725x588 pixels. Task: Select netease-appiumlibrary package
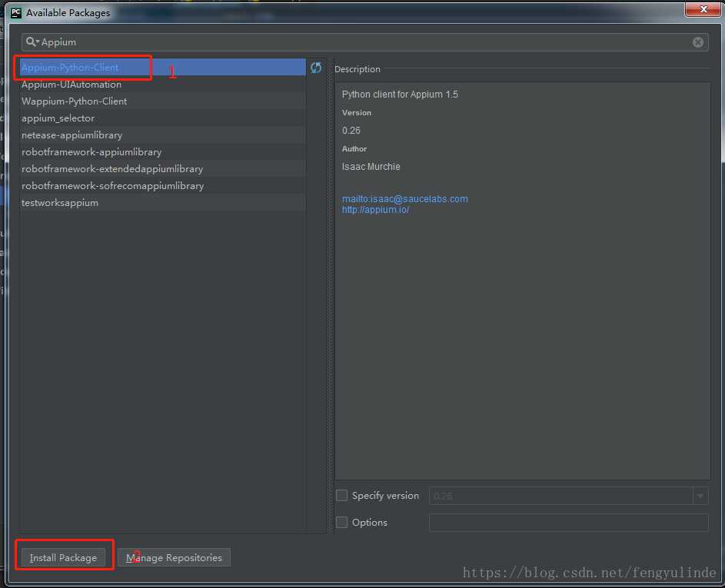coord(163,135)
